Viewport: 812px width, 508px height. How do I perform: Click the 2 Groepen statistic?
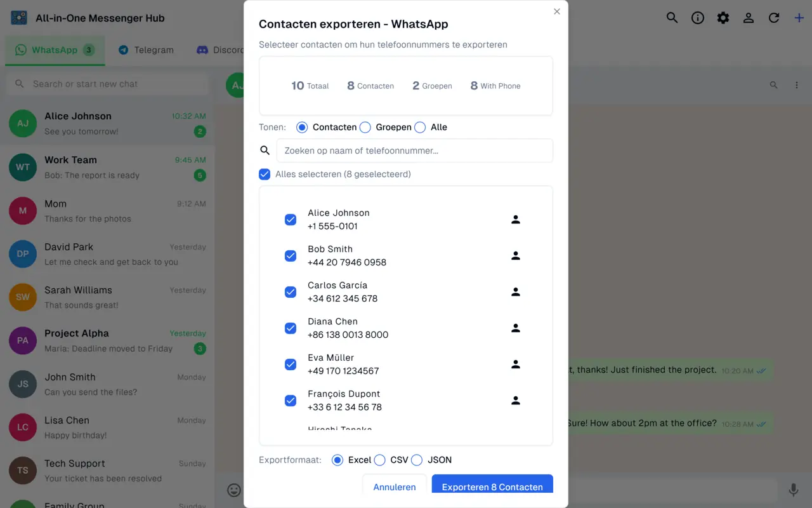[432, 86]
